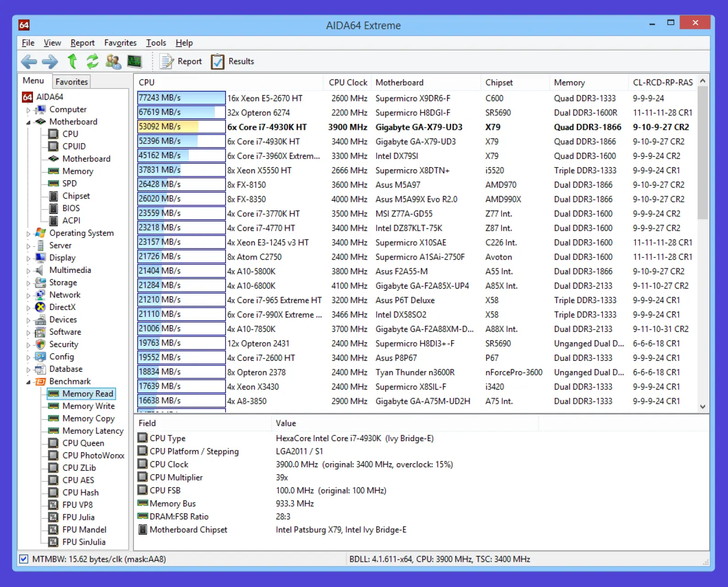Viewport: 728px width, 587px height.
Task: Select the Memory Latency benchmark icon
Action: click(x=54, y=431)
